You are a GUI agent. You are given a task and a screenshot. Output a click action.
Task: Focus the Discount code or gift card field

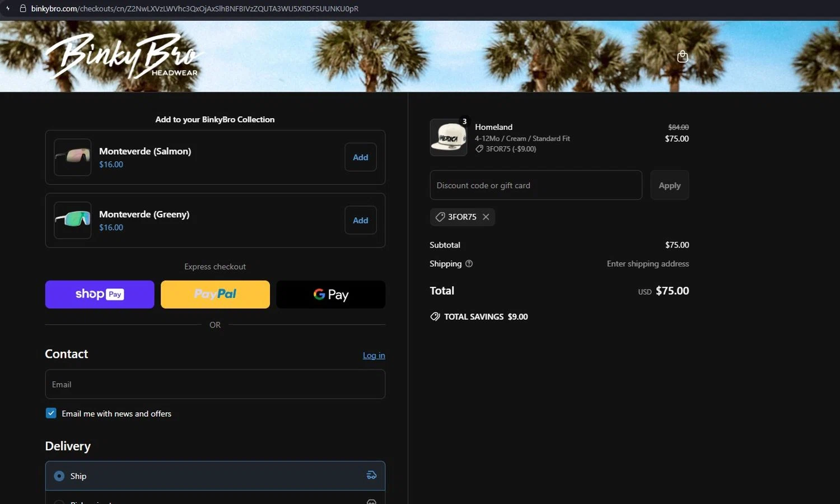pyautogui.click(x=536, y=185)
